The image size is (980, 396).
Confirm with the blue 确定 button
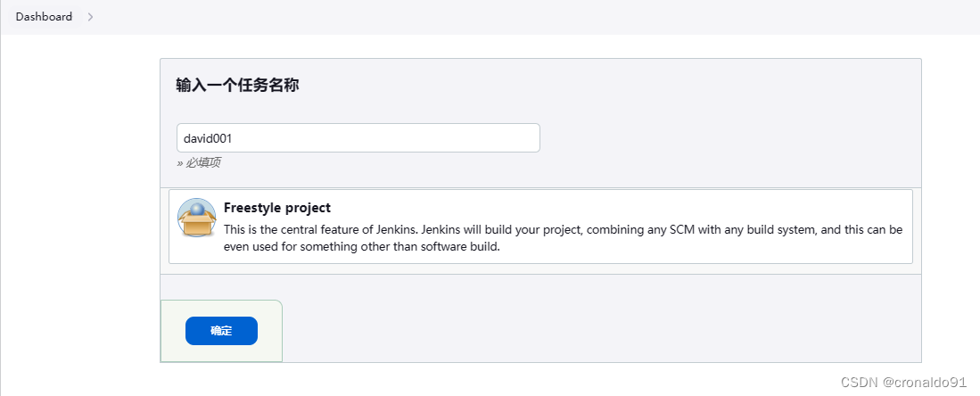pos(221,331)
